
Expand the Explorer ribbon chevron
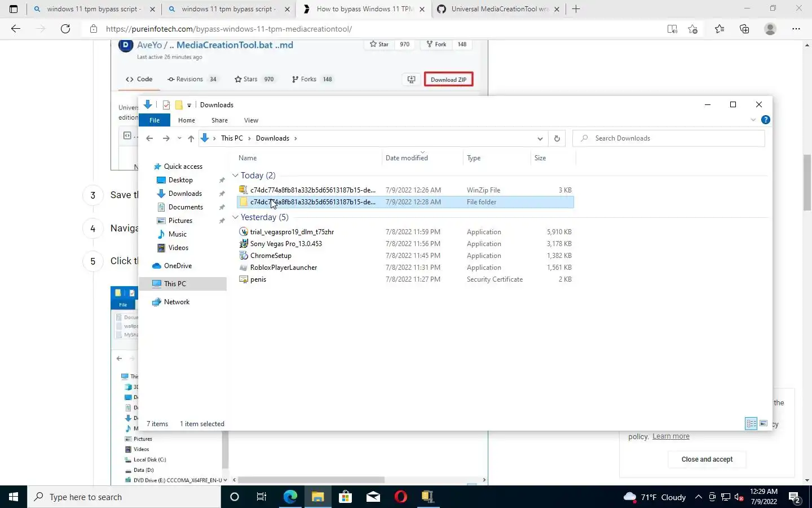pyautogui.click(x=753, y=120)
